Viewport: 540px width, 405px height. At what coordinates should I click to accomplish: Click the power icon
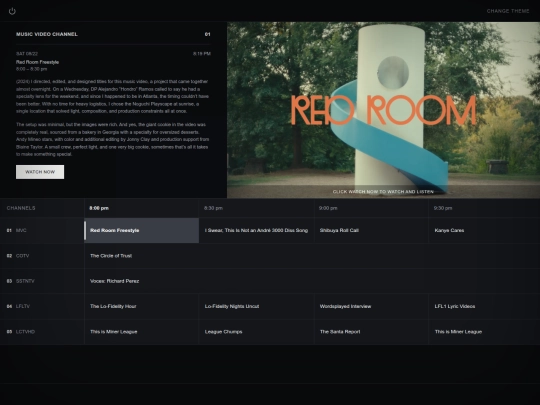(x=12, y=11)
